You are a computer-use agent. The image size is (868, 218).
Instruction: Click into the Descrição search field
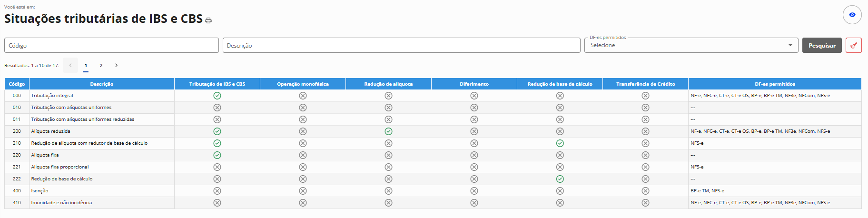coord(401,46)
